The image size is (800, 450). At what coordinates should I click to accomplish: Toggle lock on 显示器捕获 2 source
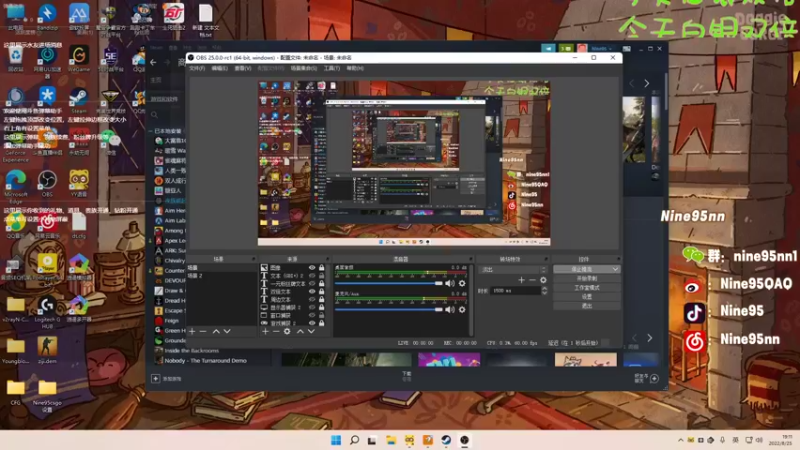click(x=321, y=308)
